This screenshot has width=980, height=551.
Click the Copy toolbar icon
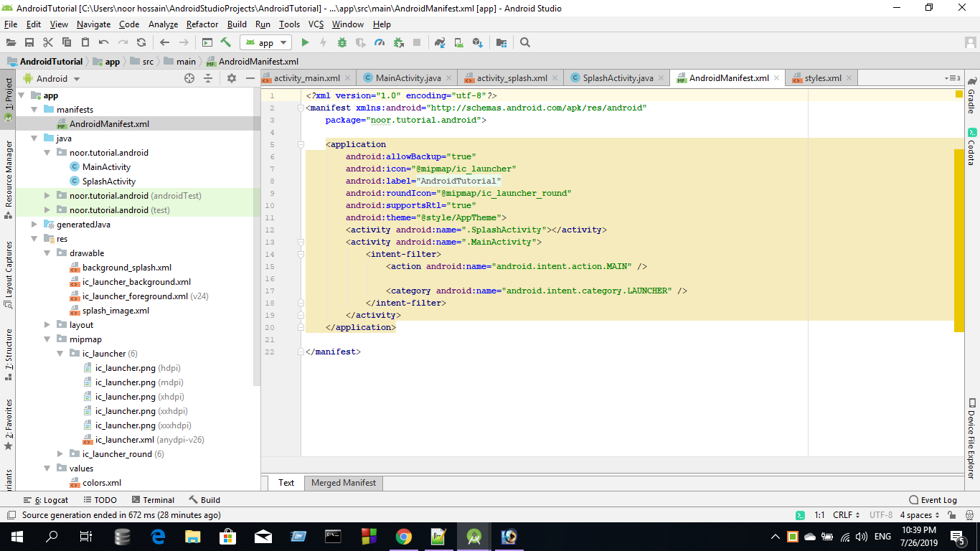pos(67,42)
